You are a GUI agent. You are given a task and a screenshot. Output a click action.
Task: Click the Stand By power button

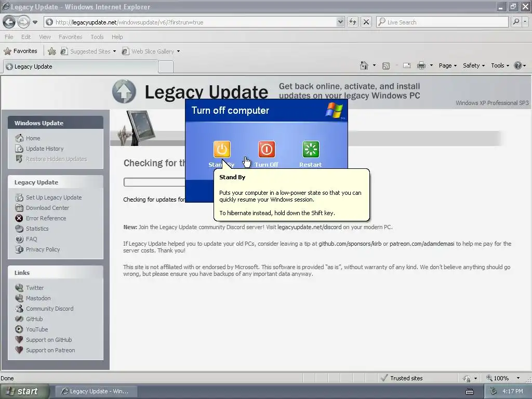pos(222,149)
